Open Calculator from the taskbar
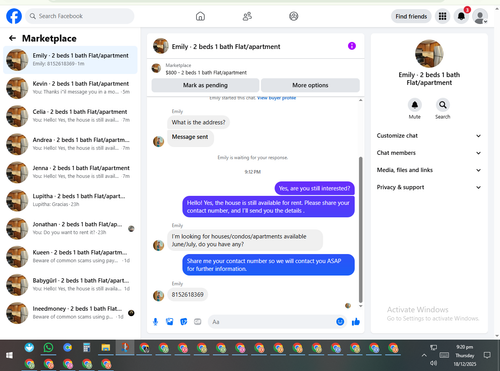Image resolution: width=500 pixels, height=371 pixels. click(x=87, y=348)
